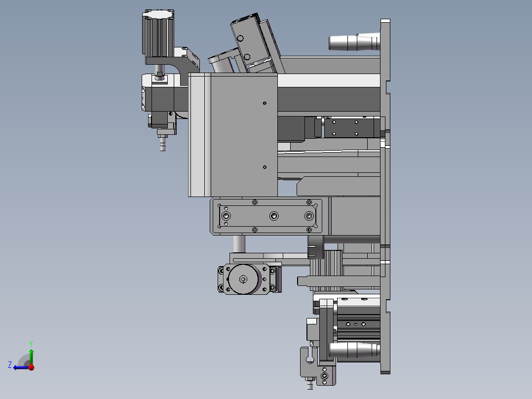The image size is (532, 399).
Task: Click the empty background to deselect everything
Action: [85, 204]
